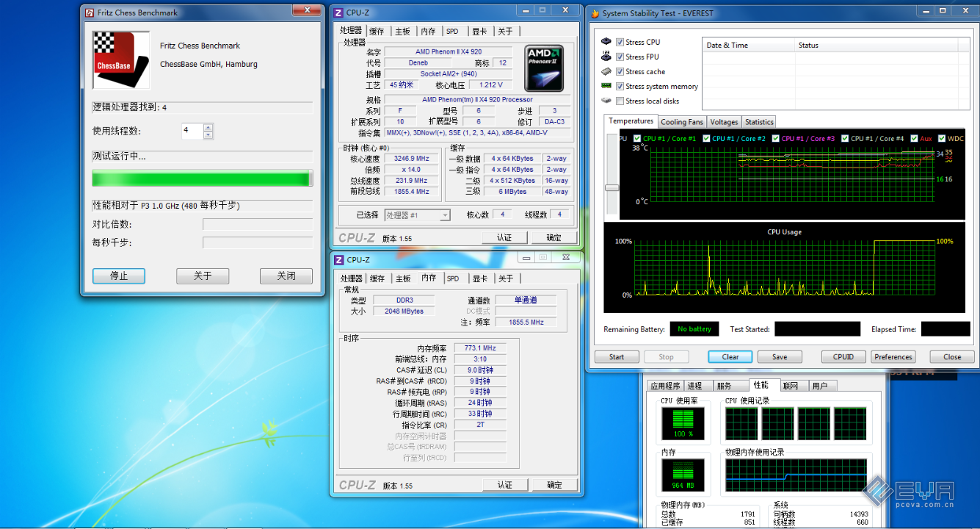Click the Stress FPU chip icon in EVEREST
The width and height of the screenshot is (980, 529).
pos(606,57)
